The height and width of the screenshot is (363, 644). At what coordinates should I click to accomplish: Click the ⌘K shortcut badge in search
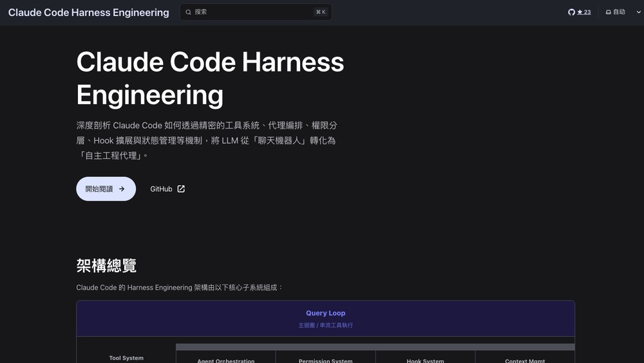(321, 12)
